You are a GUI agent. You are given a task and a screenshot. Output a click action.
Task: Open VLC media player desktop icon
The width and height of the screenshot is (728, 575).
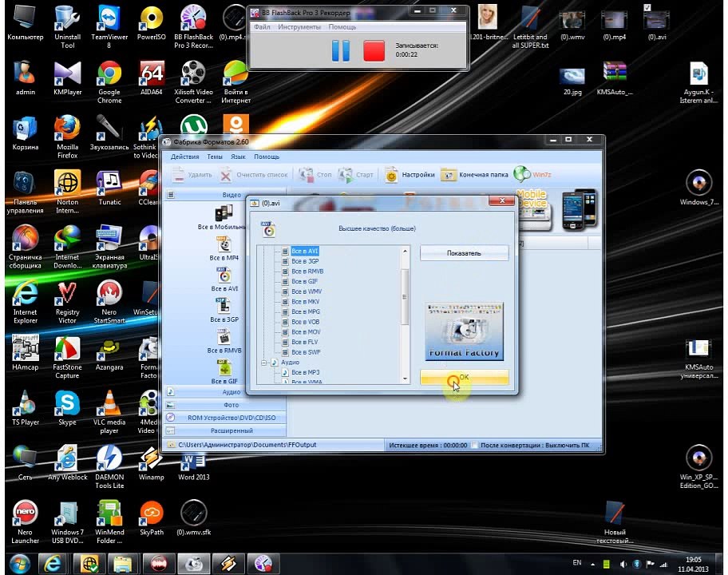point(109,412)
